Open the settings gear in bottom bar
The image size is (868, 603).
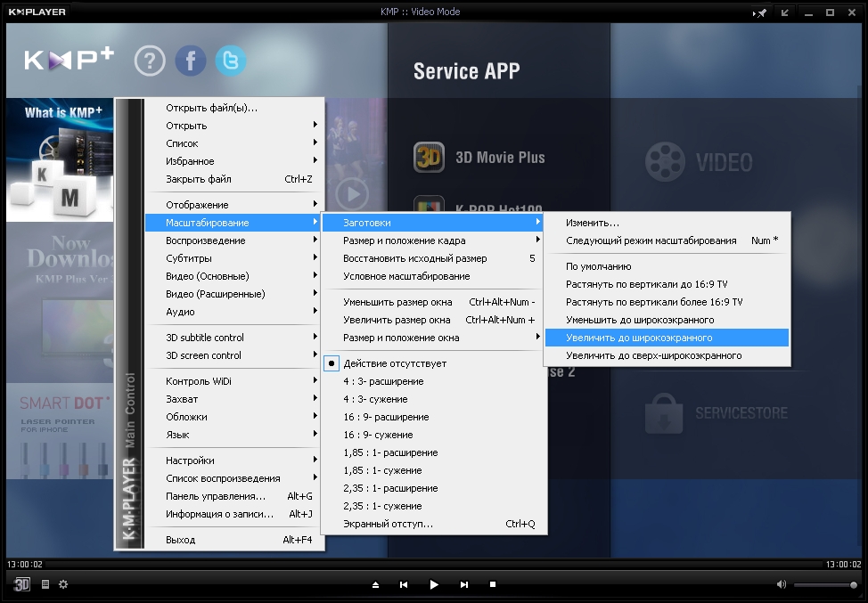tap(63, 584)
